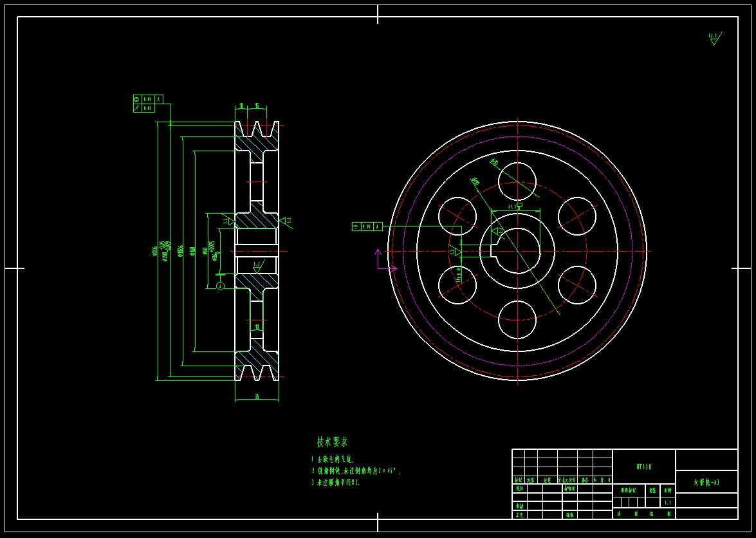Select the geometric tolerance frame above section view
The height and width of the screenshot is (538, 756).
pos(147,103)
